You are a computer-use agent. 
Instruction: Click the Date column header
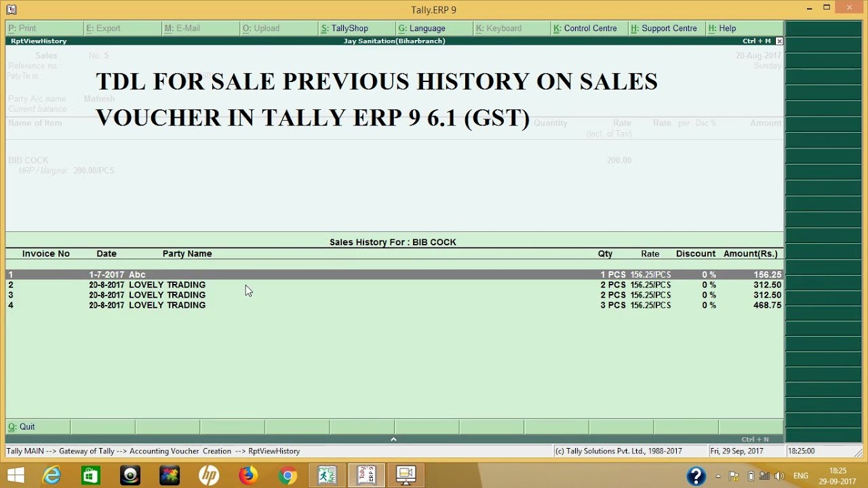coord(106,253)
